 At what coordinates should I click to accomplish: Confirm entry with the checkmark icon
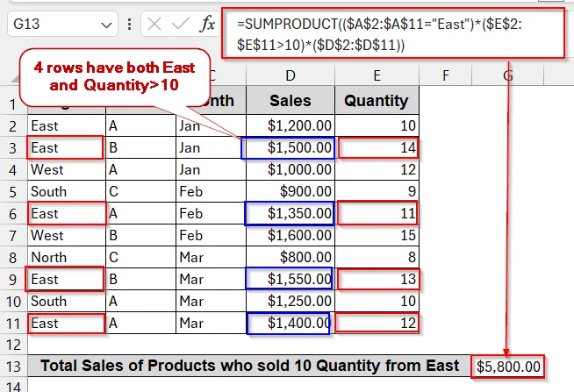(x=180, y=25)
